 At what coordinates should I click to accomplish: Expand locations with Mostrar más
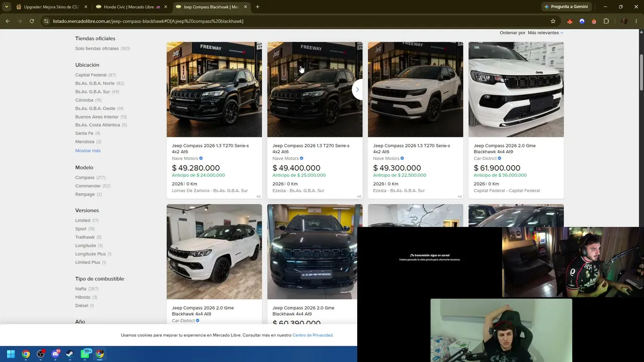[x=88, y=151]
